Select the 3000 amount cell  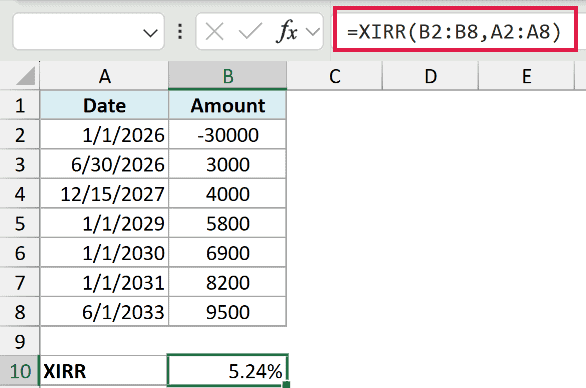(x=228, y=164)
